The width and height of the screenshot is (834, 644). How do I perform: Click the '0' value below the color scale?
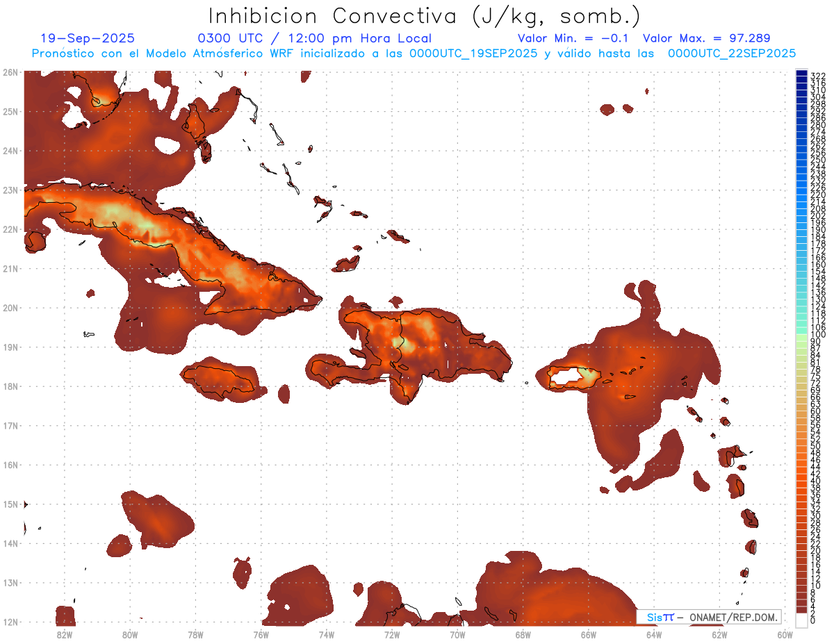pyautogui.click(x=813, y=620)
